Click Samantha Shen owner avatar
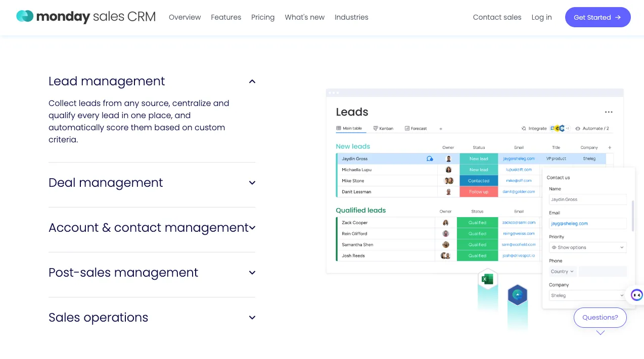This screenshot has height=359, width=644. pos(445,245)
